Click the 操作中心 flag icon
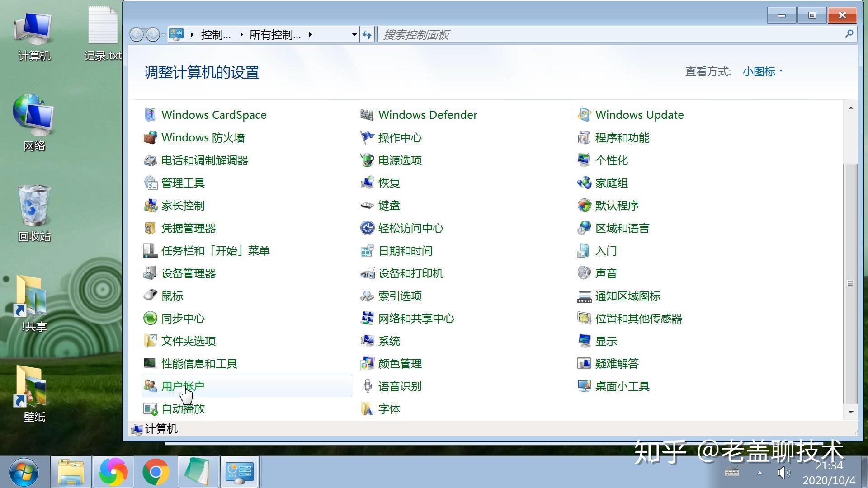 coord(367,137)
